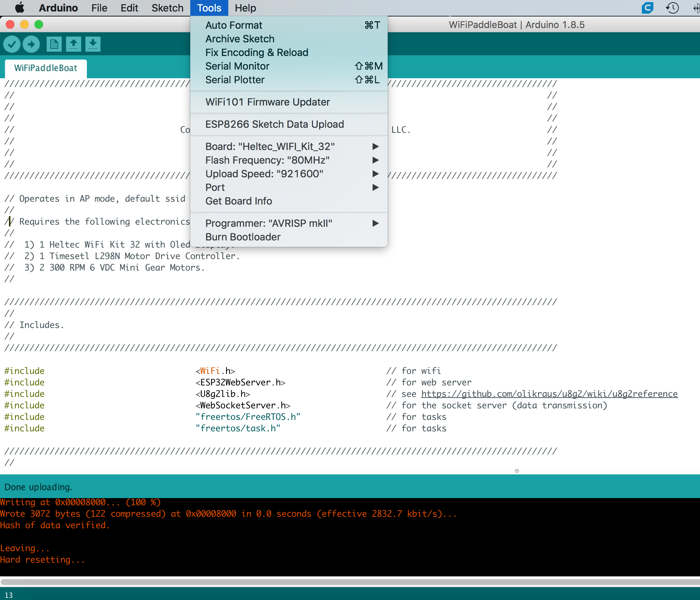Click the line number 13 in status bar
700x600 pixels.
9,595
